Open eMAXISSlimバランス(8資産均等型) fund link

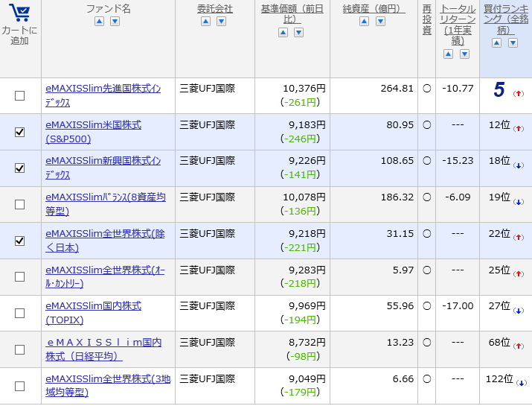point(106,204)
